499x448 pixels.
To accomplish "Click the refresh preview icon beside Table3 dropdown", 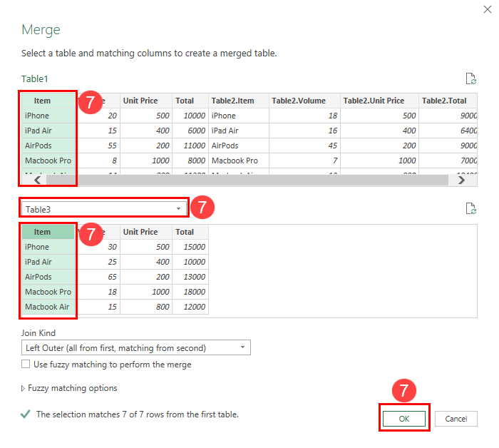I will coord(470,208).
